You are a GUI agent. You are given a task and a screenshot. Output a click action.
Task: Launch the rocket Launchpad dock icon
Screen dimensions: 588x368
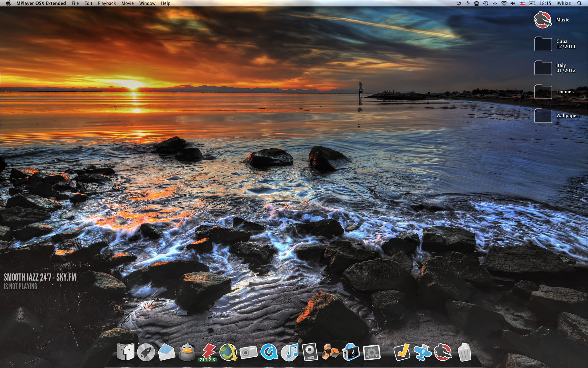pyautogui.click(x=146, y=352)
